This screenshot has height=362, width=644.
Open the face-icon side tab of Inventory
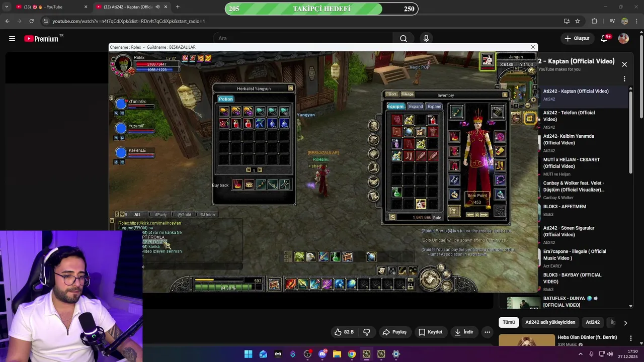(374, 125)
